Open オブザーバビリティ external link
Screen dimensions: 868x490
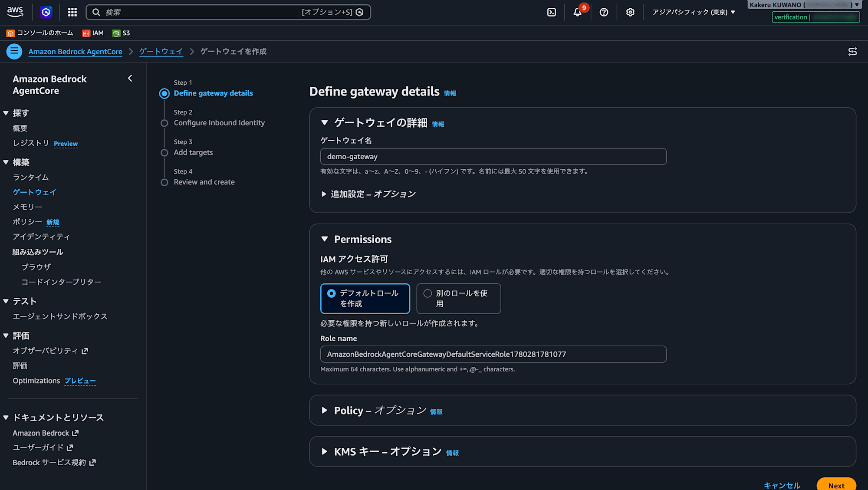(50, 351)
